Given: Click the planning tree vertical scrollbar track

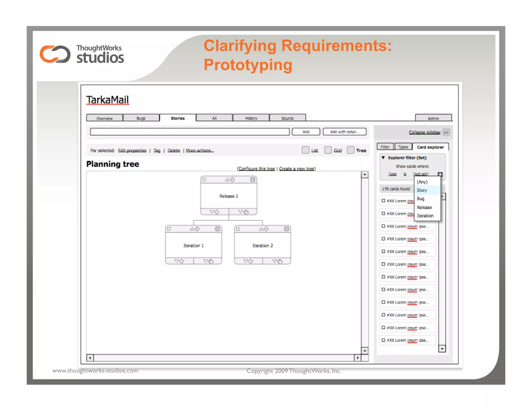Looking at the screenshot, I should [365, 263].
